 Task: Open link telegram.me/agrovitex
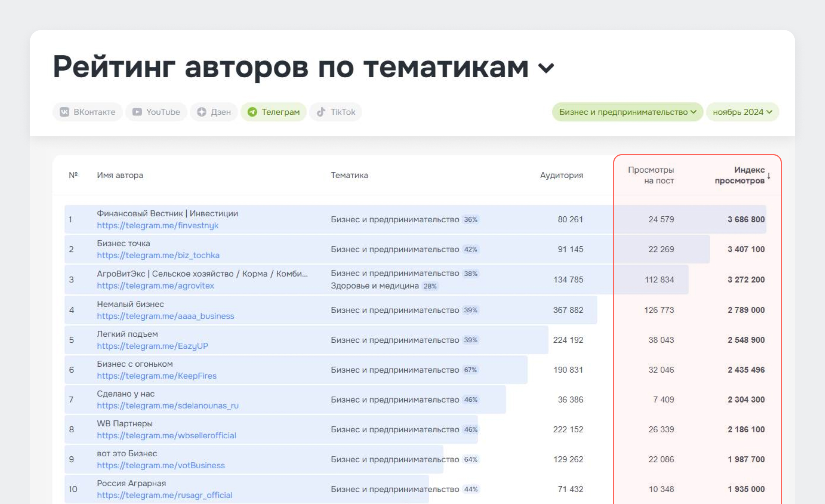point(155,286)
